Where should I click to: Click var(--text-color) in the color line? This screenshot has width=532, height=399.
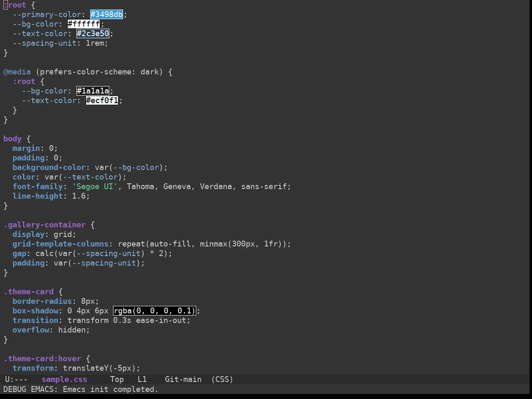click(83, 177)
